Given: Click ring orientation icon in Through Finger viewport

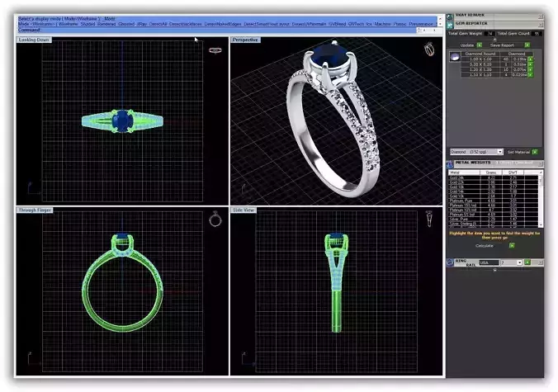Looking at the screenshot, I should click(215, 219).
